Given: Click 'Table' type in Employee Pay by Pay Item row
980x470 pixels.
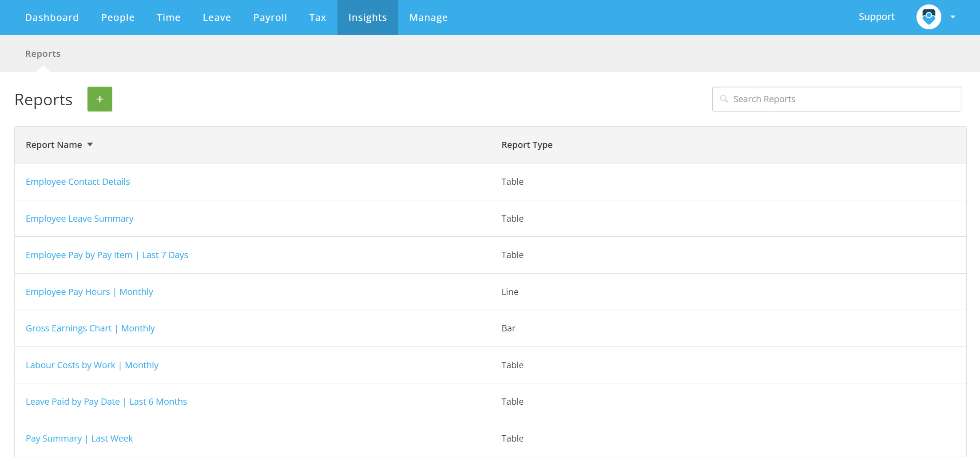Looking at the screenshot, I should 512,255.
